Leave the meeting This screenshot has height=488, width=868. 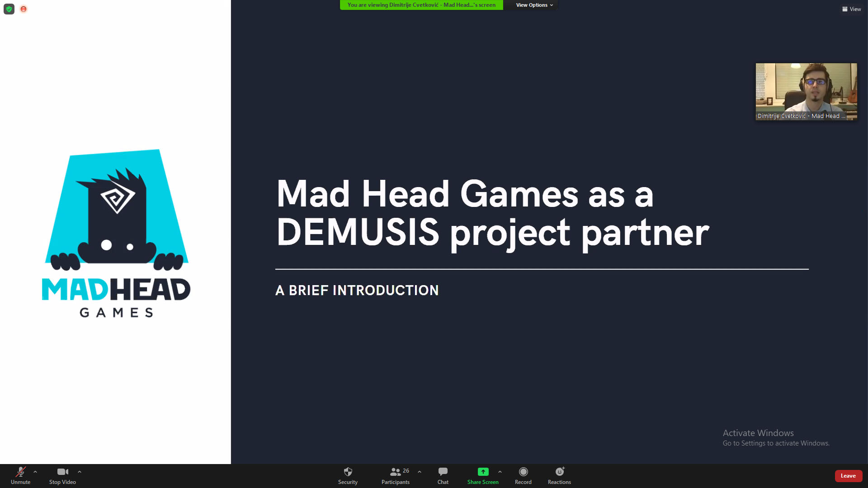point(848,476)
